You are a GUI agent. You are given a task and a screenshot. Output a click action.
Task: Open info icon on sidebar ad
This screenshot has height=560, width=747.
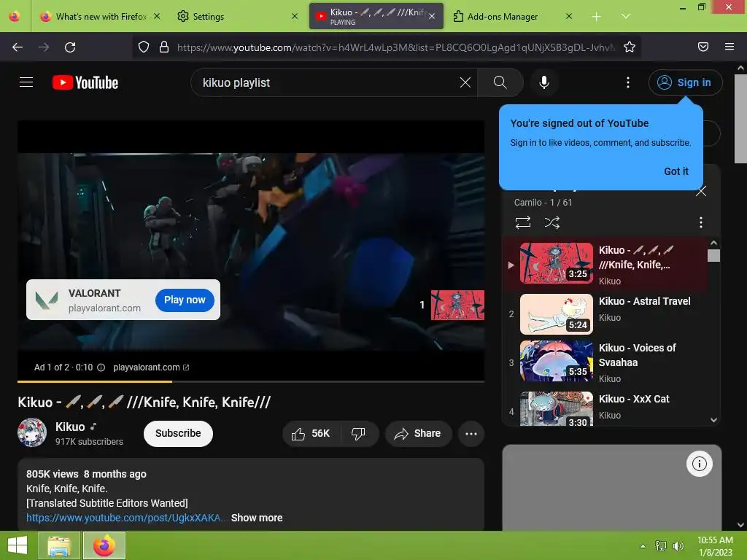click(700, 463)
